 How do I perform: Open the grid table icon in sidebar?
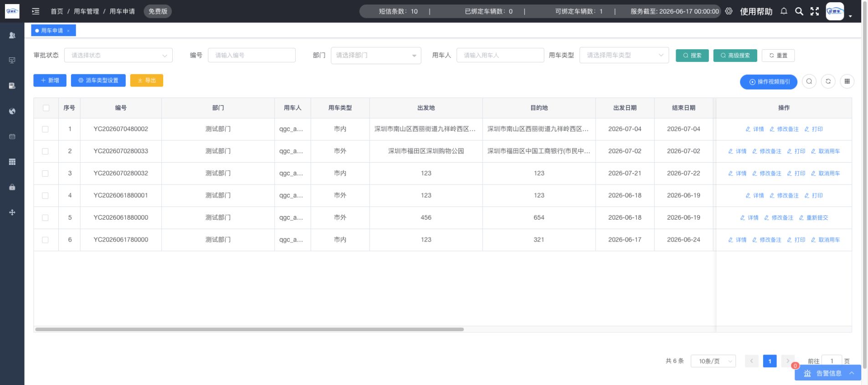[12, 162]
